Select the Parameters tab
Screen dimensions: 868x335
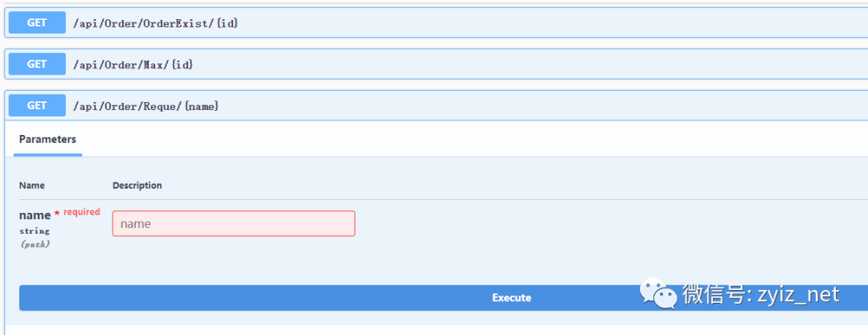(x=47, y=139)
